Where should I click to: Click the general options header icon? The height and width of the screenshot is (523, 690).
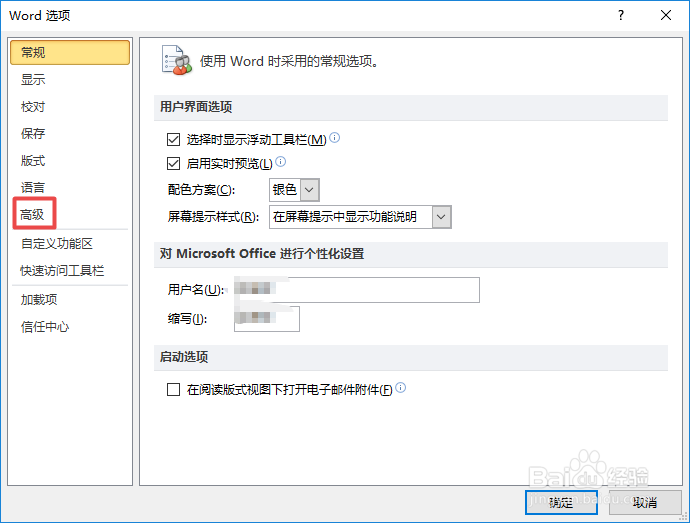176,60
